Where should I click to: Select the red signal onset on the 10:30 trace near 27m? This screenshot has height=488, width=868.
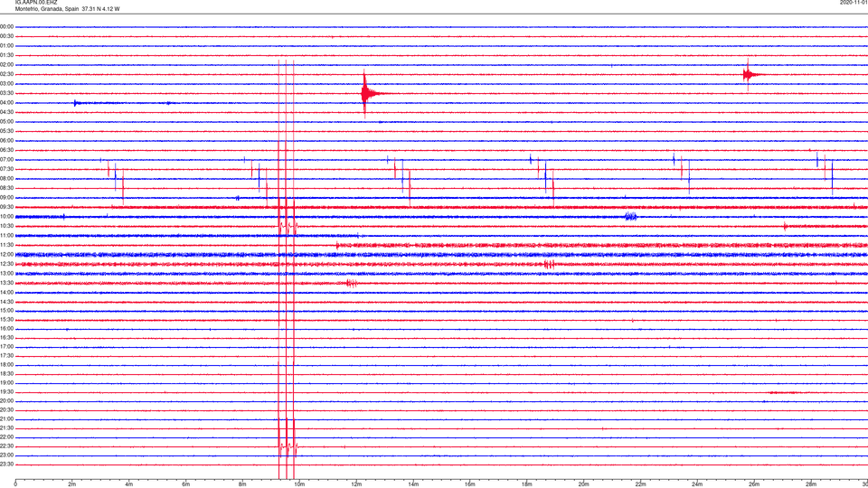point(786,226)
